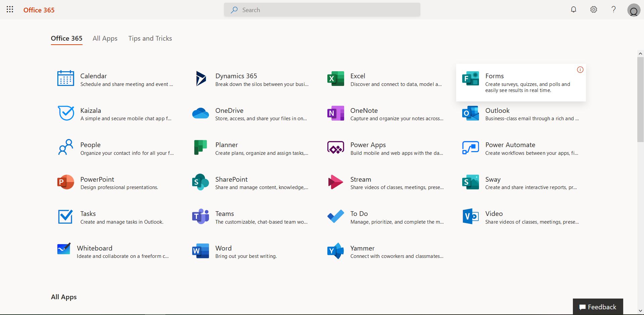Open the Outlook title link
Image resolution: width=644 pixels, height=315 pixels.
click(x=497, y=110)
